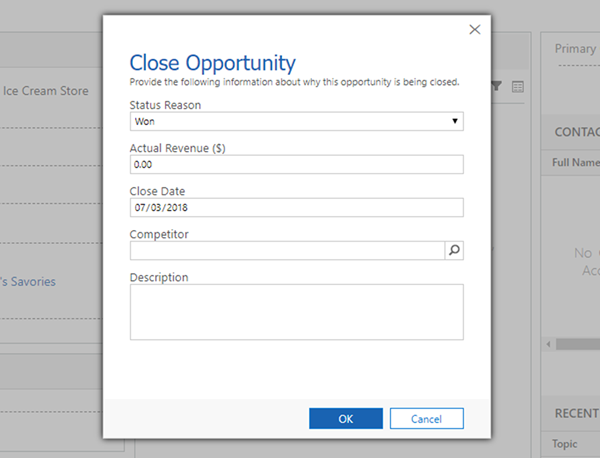Open the Savories link in background

click(28, 282)
